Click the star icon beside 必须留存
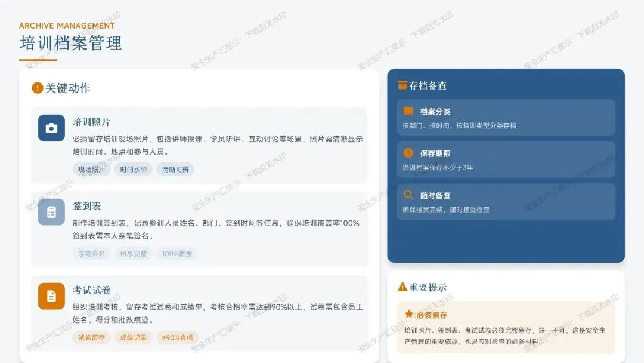Screen dimensions: 644x363 point(409,314)
